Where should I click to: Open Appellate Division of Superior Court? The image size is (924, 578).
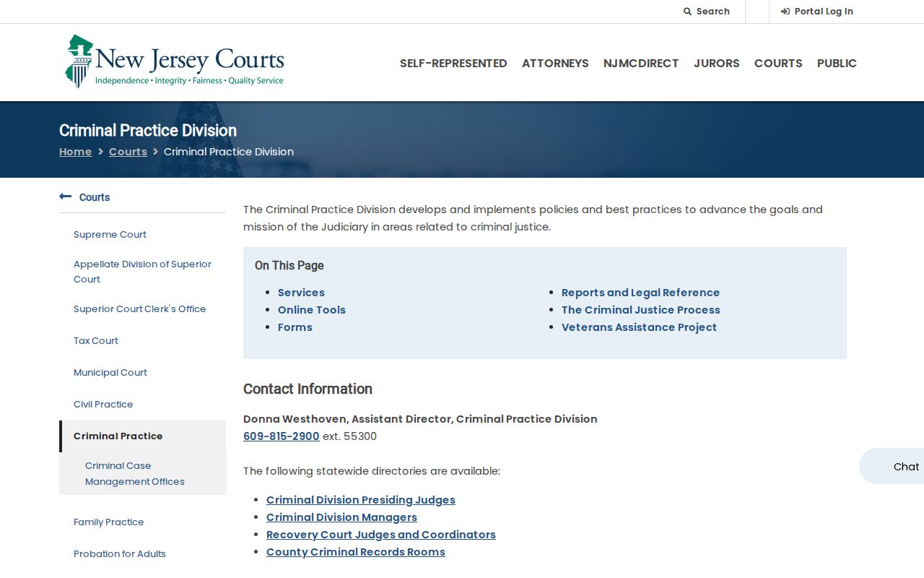click(142, 272)
